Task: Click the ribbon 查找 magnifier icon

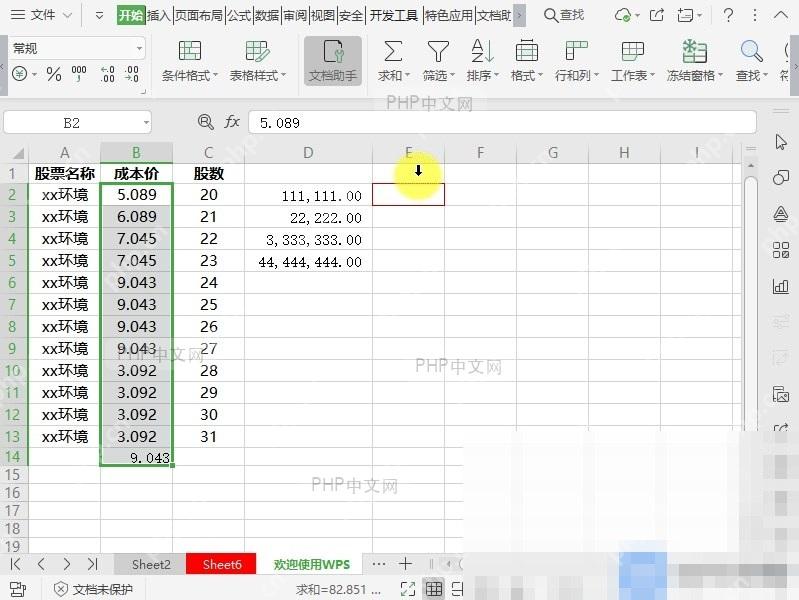Action: tap(751, 51)
